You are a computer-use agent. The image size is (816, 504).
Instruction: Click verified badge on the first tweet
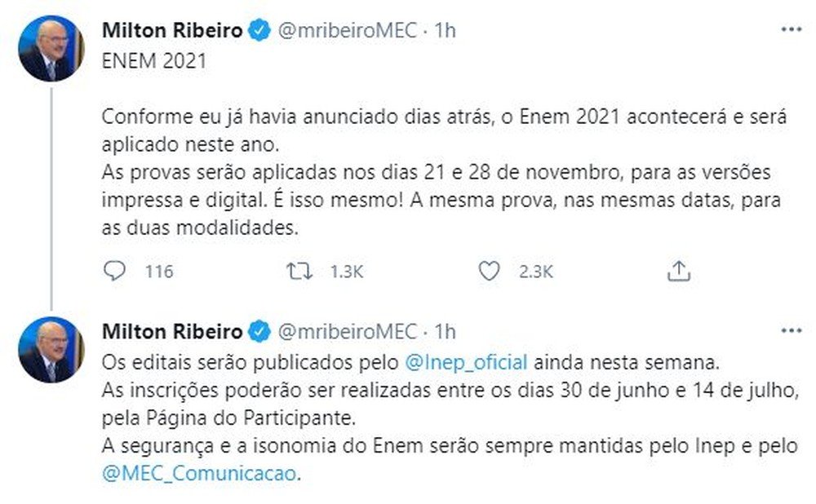(259, 31)
